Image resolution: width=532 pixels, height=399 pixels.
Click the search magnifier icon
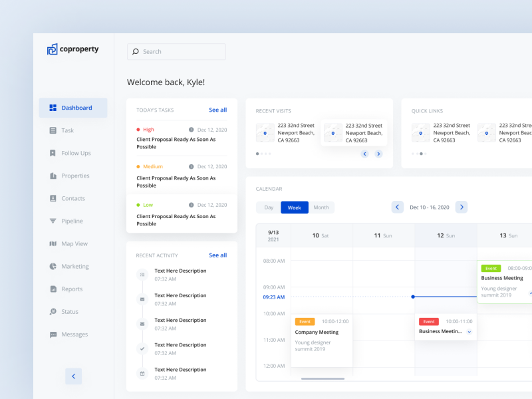[x=136, y=52]
